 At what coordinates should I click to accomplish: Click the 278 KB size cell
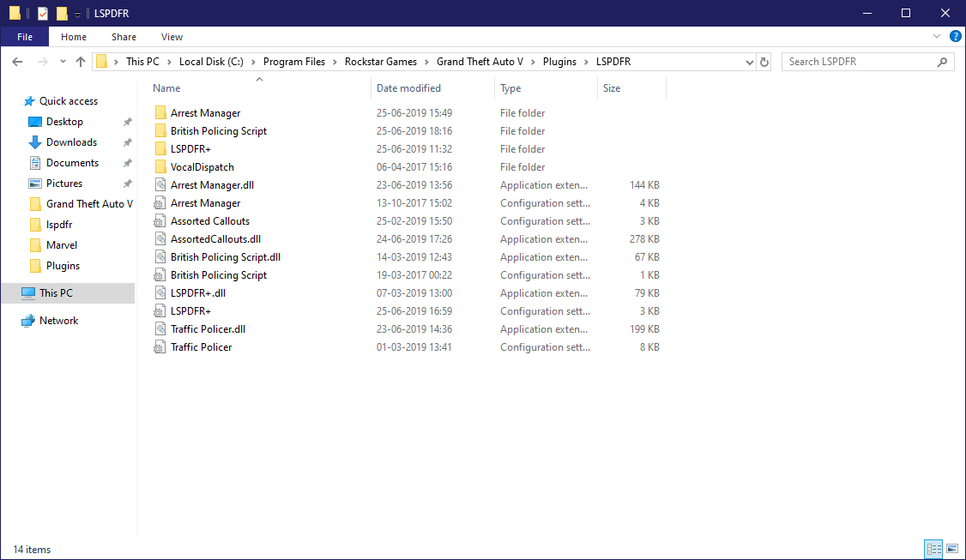(x=644, y=239)
